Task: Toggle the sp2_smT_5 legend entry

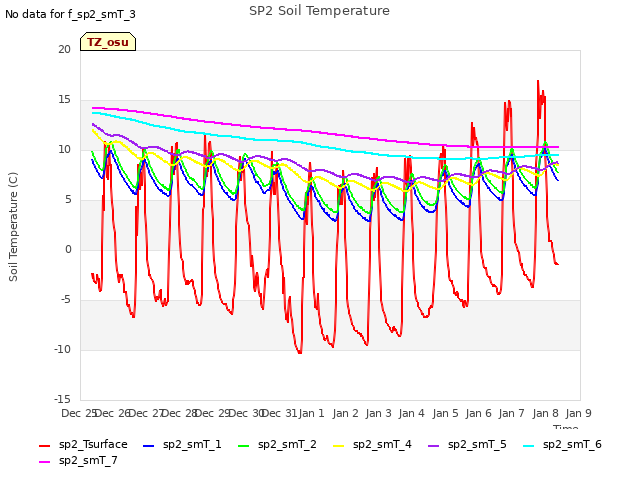Action: click(467, 444)
